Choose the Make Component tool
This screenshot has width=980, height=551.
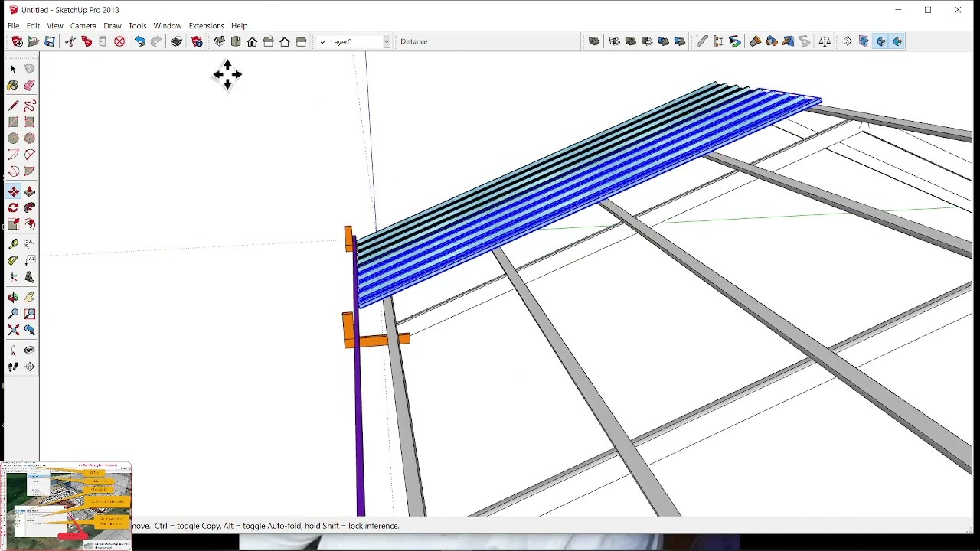29,69
